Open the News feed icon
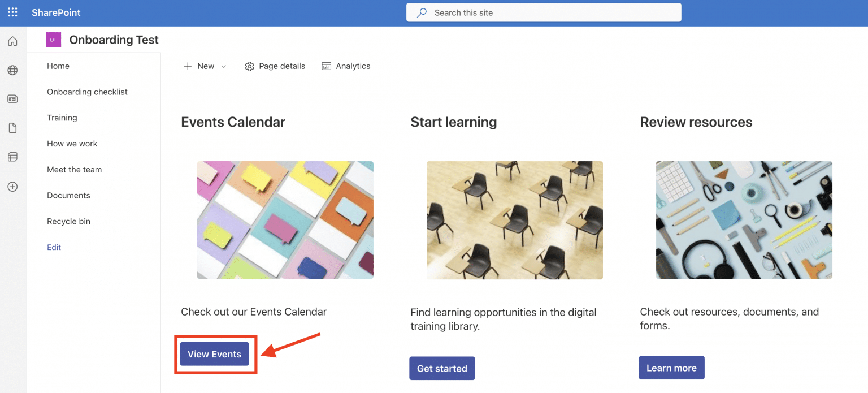The width and height of the screenshot is (868, 393). (x=12, y=98)
